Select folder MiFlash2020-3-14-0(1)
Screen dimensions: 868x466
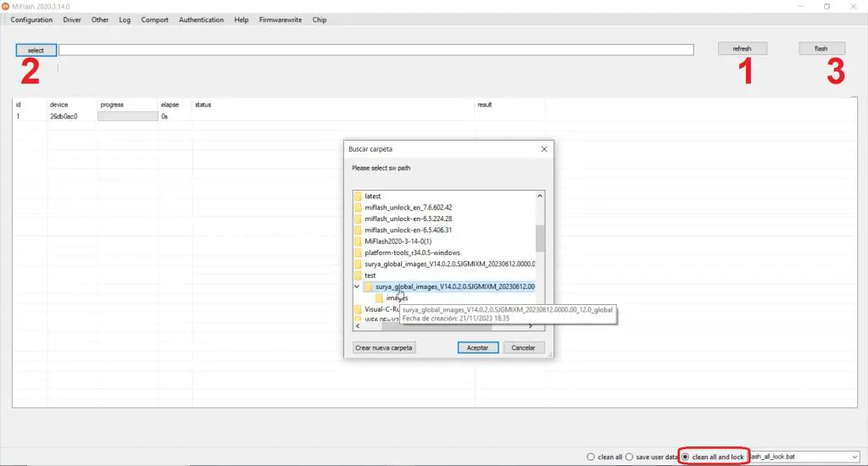pyautogui.click(x=398, y=241)
